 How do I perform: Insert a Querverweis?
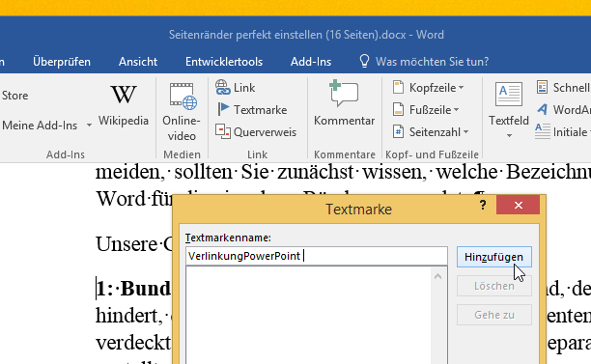[256, 132]
